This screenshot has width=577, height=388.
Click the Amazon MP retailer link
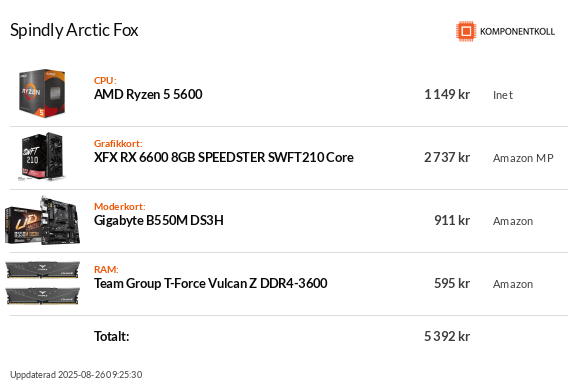523,158
